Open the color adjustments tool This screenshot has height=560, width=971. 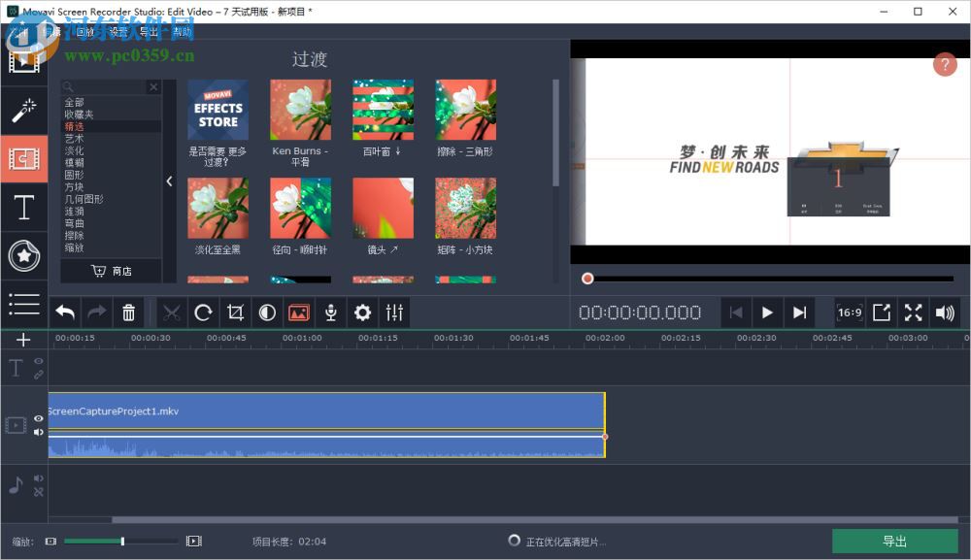(267, 313)
